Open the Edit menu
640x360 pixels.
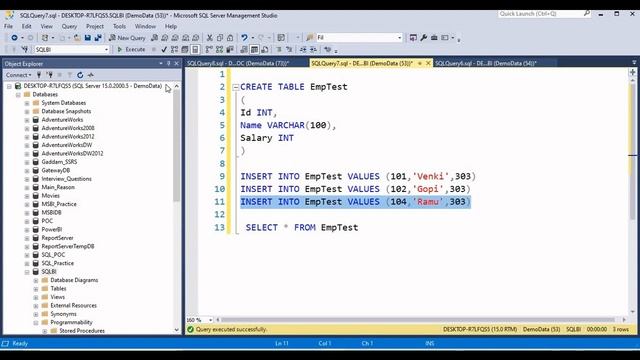(27, 26)
